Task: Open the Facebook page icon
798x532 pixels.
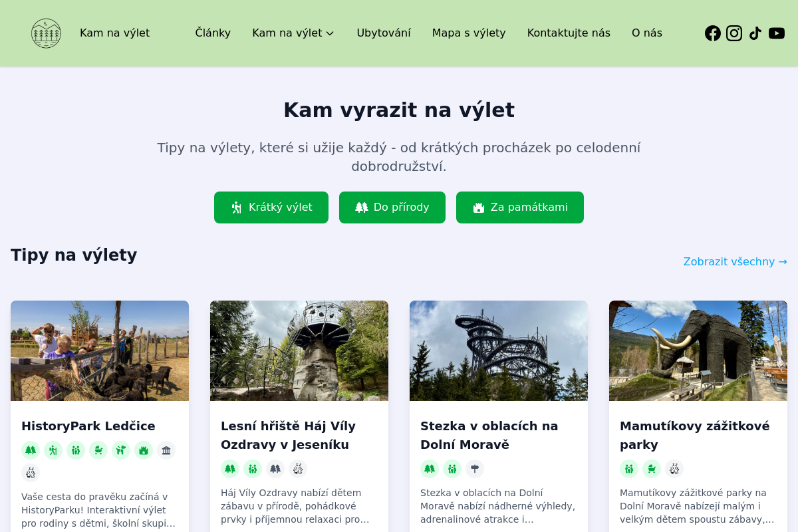Action: click(x=713, y=33)
